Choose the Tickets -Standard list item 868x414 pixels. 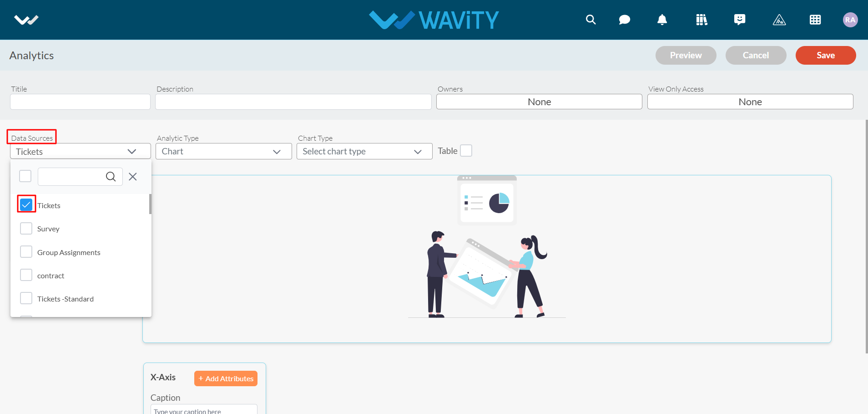tap(66, 299)
